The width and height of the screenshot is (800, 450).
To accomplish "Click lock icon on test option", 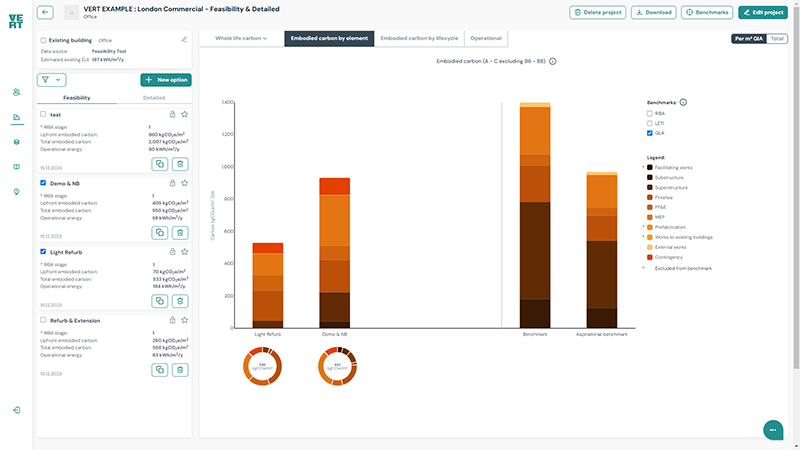I will tap(172, 114).
